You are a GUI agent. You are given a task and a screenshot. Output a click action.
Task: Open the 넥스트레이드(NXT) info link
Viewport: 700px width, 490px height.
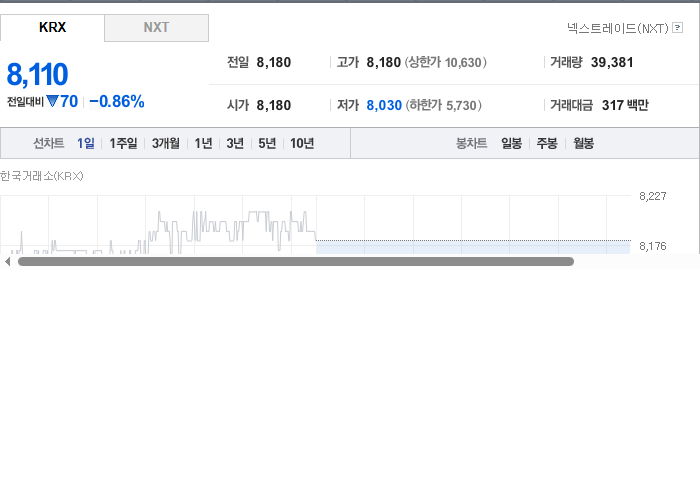coord(618,28)
